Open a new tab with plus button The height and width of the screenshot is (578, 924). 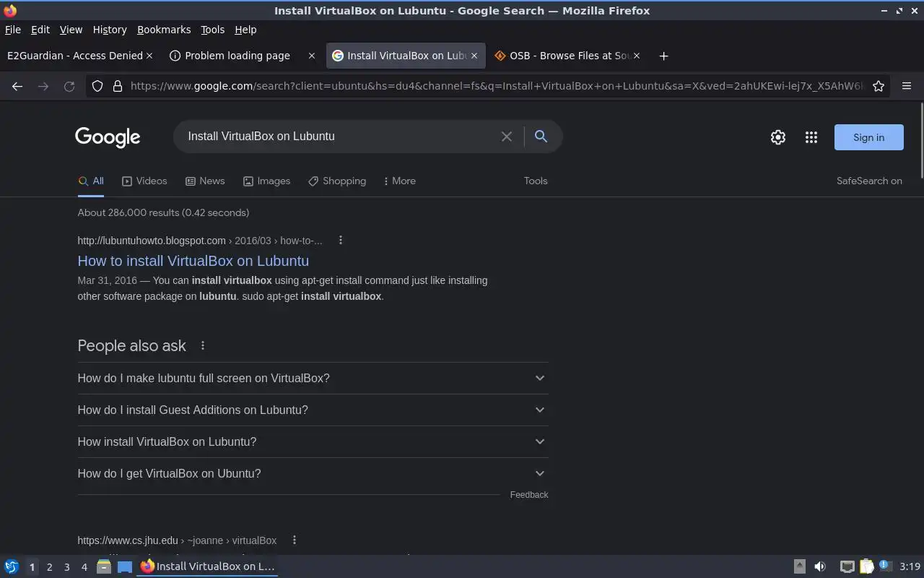coord(664,56)
